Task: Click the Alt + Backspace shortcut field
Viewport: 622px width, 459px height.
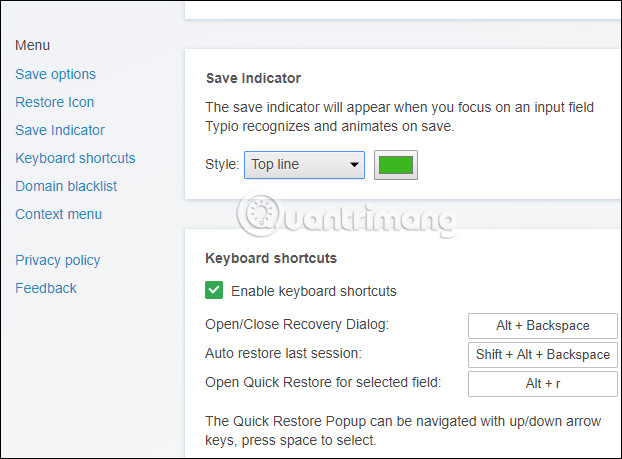Action: 543,326
